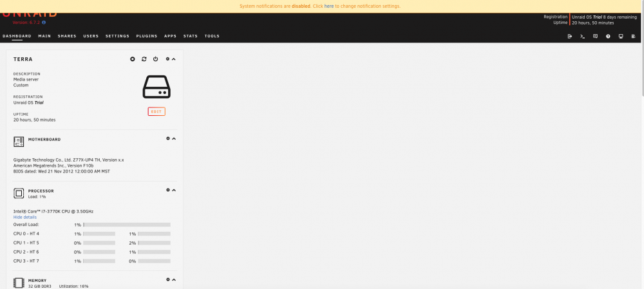Collapse the Motherboard section chevron

pyautogui.click(x=174, y=139)
